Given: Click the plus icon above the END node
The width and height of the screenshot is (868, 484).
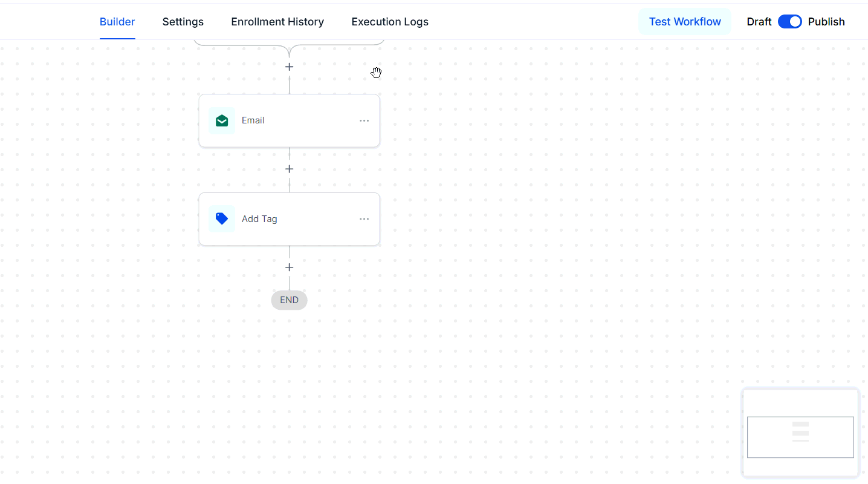Looking at the screenshot, I should 289,267.
